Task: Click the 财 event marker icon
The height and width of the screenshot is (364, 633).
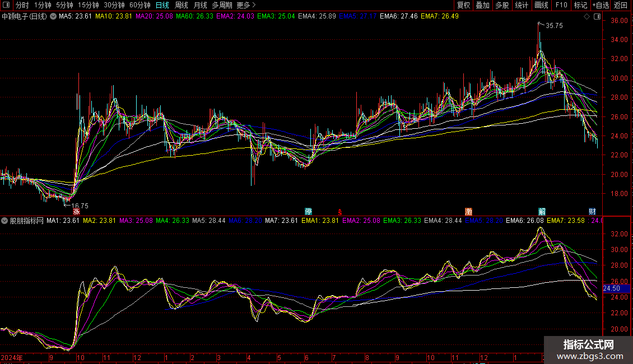Action: click(x=592, y=212)
